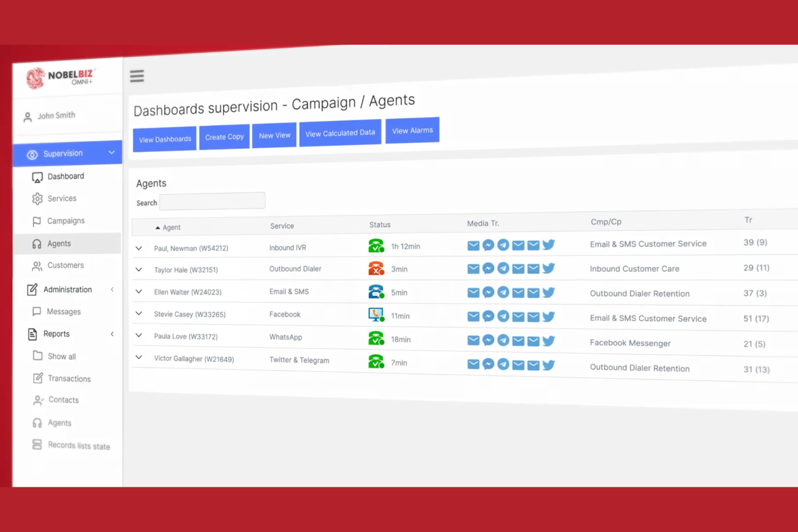The width and height of the screenshot is (798, 532).
Task: Click Paul Newman's green phone status icon
Action: (376, 246)
